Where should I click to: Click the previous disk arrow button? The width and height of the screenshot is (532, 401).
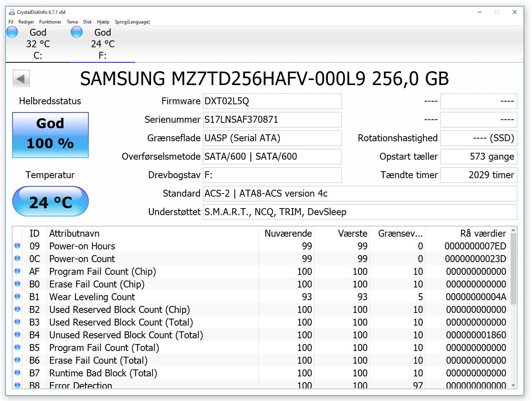coord(21,79)
